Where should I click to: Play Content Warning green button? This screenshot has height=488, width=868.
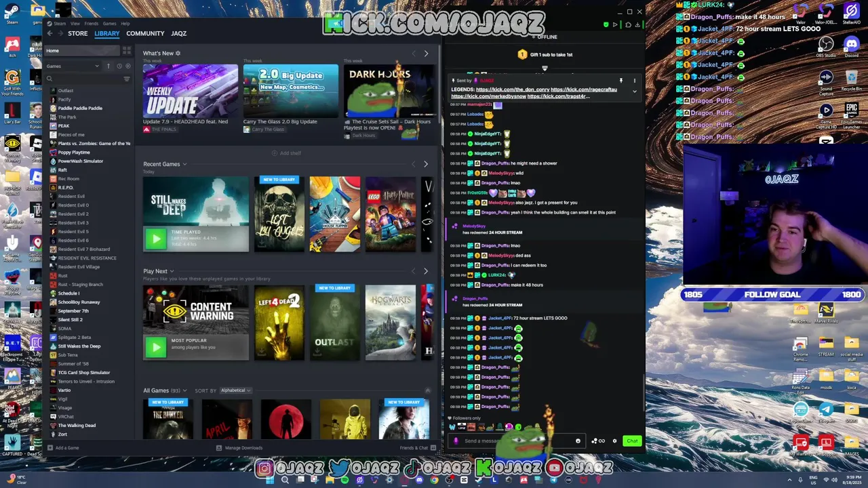tap(155, 347)
